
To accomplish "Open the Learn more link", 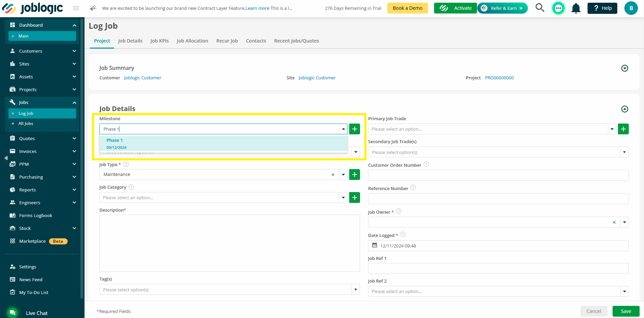I will point(257,8).
